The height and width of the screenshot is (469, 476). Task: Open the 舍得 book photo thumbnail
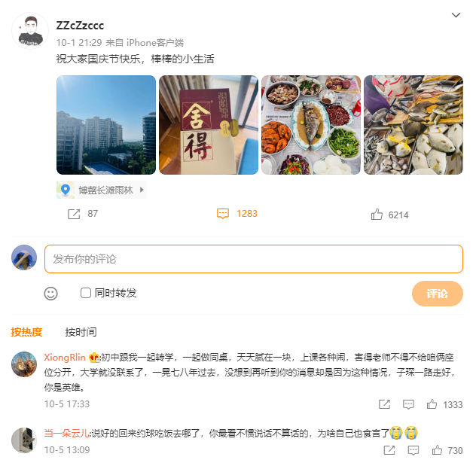[209, 125]
